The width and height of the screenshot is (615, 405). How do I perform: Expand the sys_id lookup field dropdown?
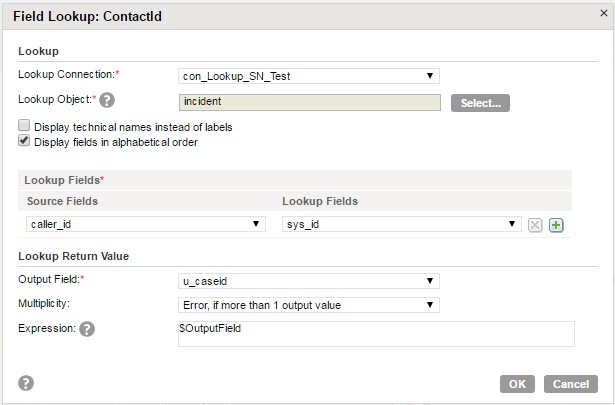[x=402, y=224]
